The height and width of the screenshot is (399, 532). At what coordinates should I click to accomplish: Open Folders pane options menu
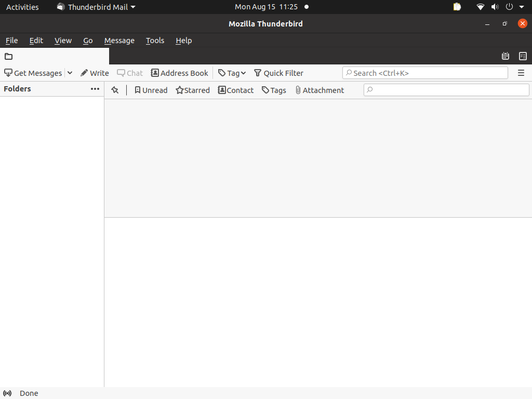coord(95,89)
